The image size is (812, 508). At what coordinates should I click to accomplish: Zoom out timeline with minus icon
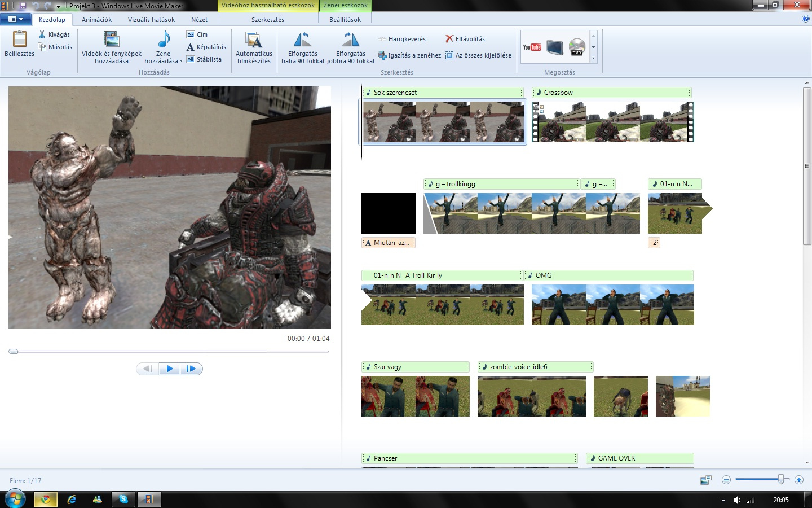point(726,480)
